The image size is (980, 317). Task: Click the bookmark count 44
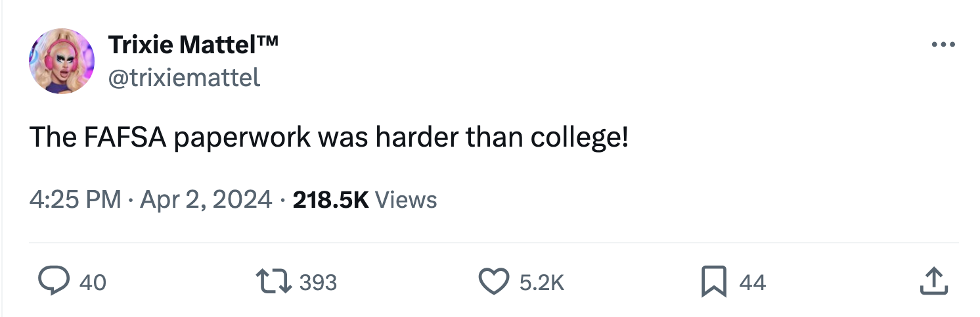point(752,282)
